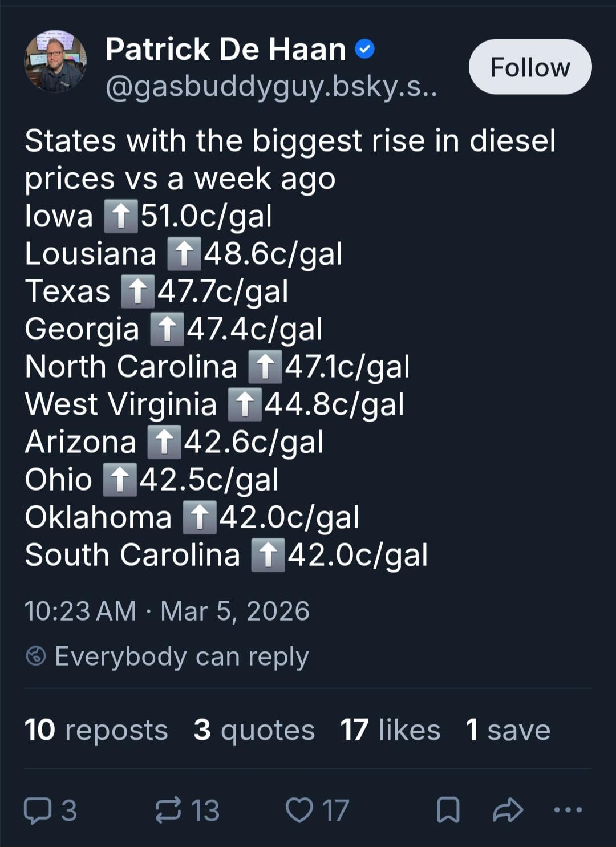Open Everybody can reply settings text
The image size is (616, 847).
[x=181, y=656]
